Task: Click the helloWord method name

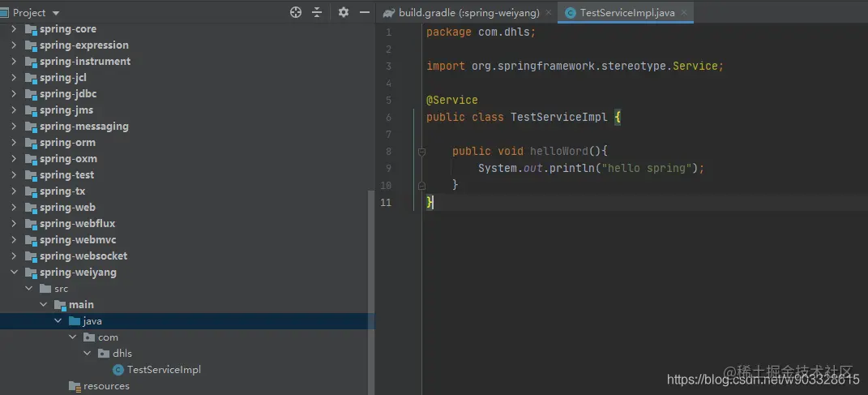Action: (x=558, y=151)
